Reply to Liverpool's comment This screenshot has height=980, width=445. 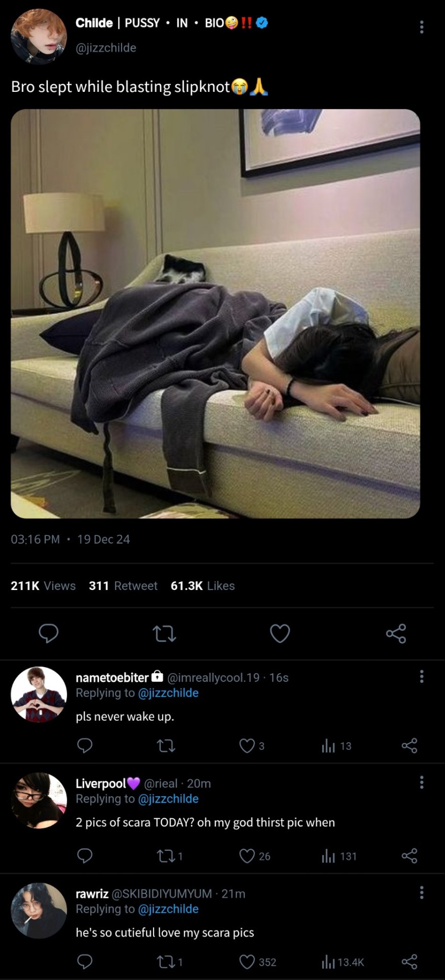(85, 856)
